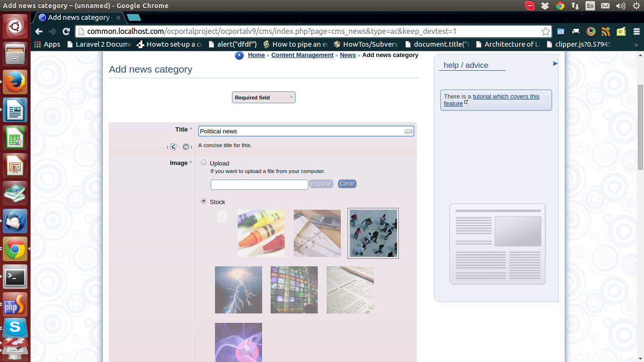Launch Firefox from the Ubuntu dock
Image resolution: width=644 pixels, height=362 pixels.
tap(15, 82)
